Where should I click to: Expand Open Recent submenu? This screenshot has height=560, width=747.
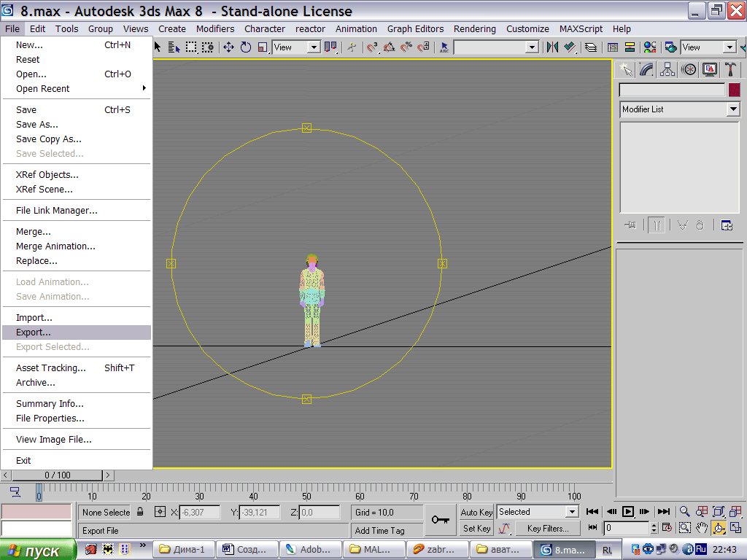(76, 88)
